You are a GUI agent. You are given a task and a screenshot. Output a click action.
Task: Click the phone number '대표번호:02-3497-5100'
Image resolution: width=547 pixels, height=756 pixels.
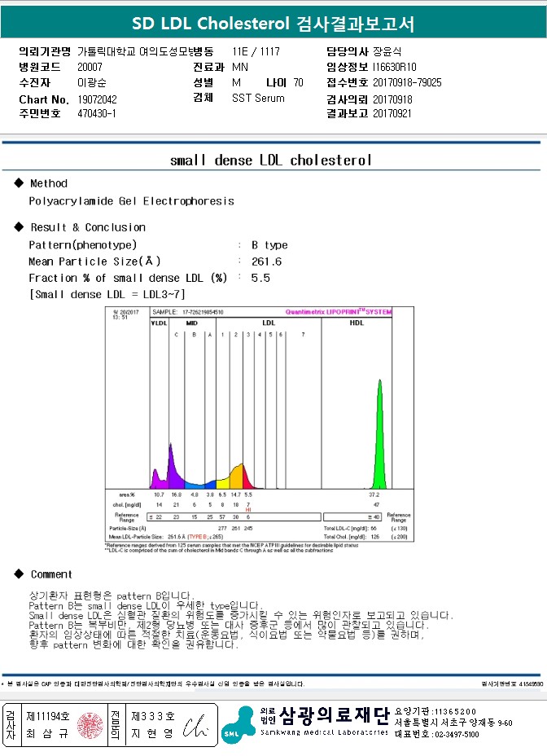point(436,734)
